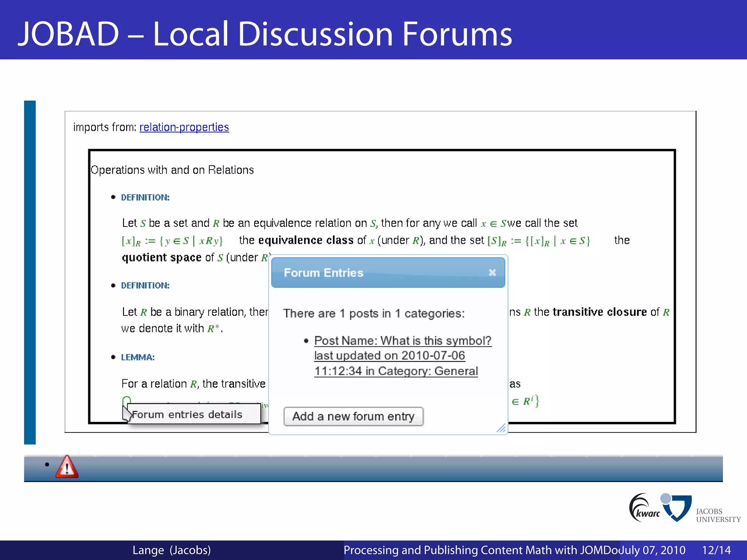Click the Forum Entries dialog title bar
This screenshot has height=560, width=747.
tap(388, 272)
